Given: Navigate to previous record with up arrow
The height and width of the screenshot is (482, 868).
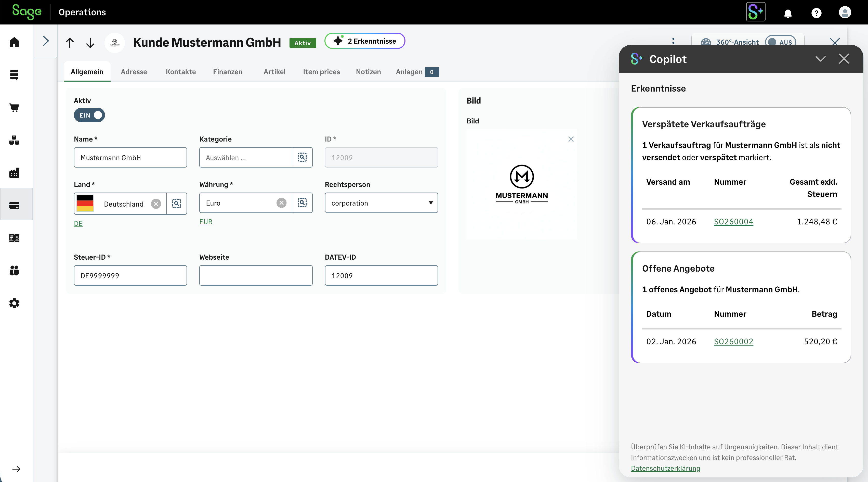Looking at the screenshot, I should click(70, 43).
